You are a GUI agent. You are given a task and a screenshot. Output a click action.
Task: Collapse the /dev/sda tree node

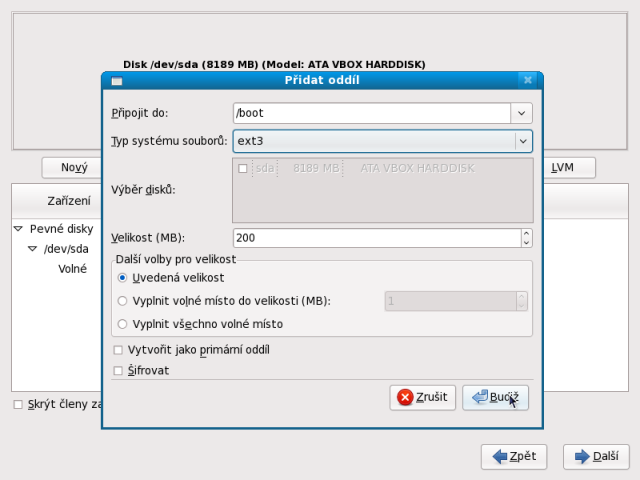[32, 249]
